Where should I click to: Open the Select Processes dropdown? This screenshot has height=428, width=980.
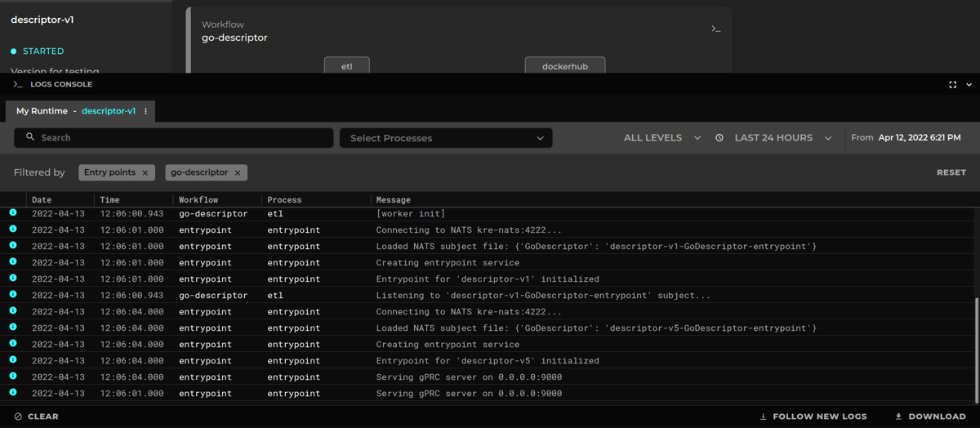pos(446,138)
